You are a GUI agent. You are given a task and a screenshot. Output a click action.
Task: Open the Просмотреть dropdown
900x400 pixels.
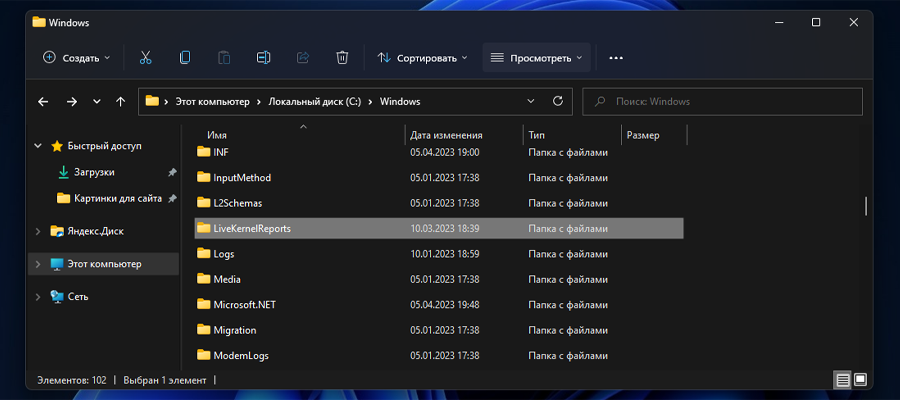coord(536,57)
